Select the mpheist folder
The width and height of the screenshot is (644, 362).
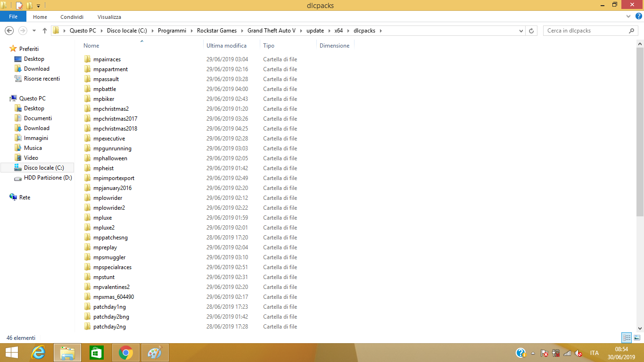103,168
